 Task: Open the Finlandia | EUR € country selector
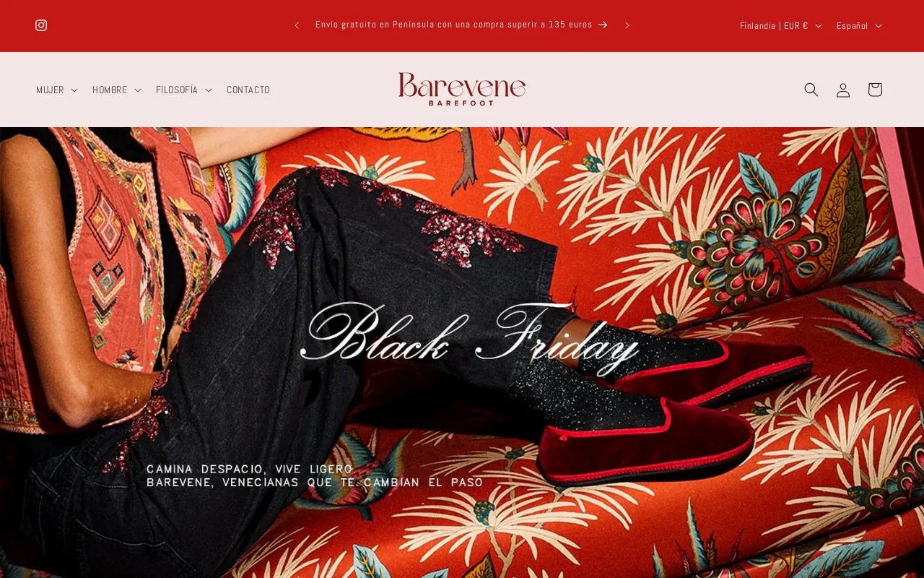[780, 25]
